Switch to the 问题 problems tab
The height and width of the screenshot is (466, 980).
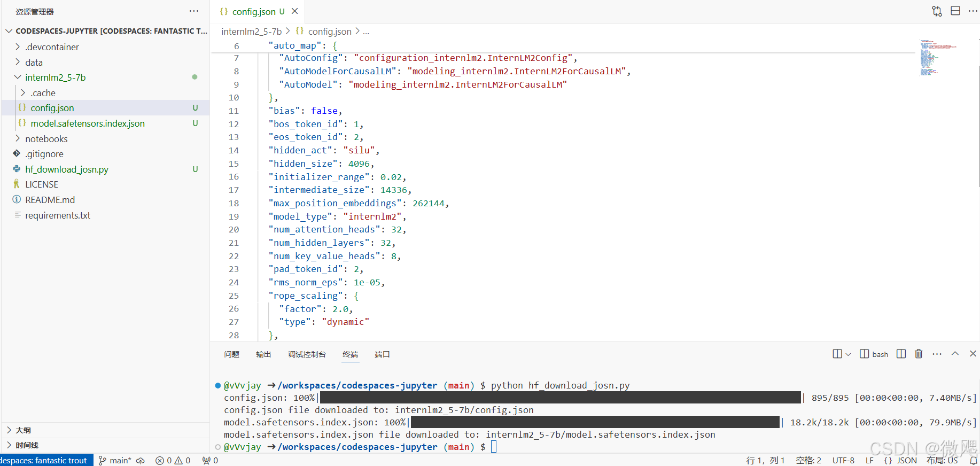pos(232,354)
